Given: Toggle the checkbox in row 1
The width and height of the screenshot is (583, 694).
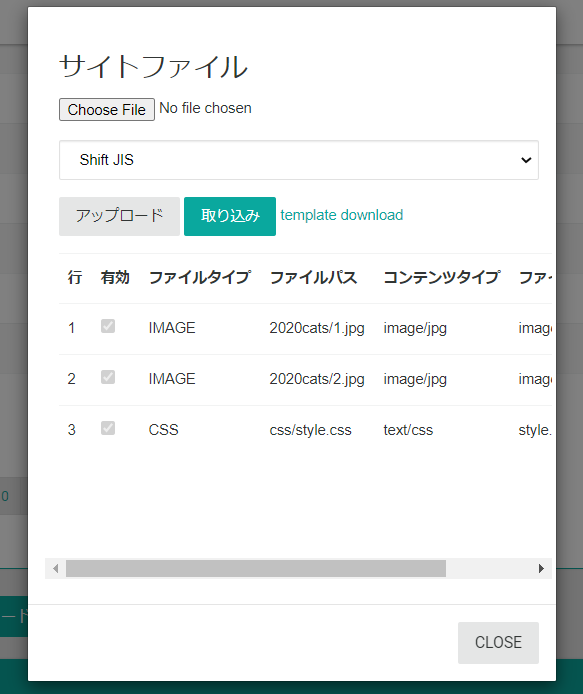Looking at the screenshot, I should [108, 326].
